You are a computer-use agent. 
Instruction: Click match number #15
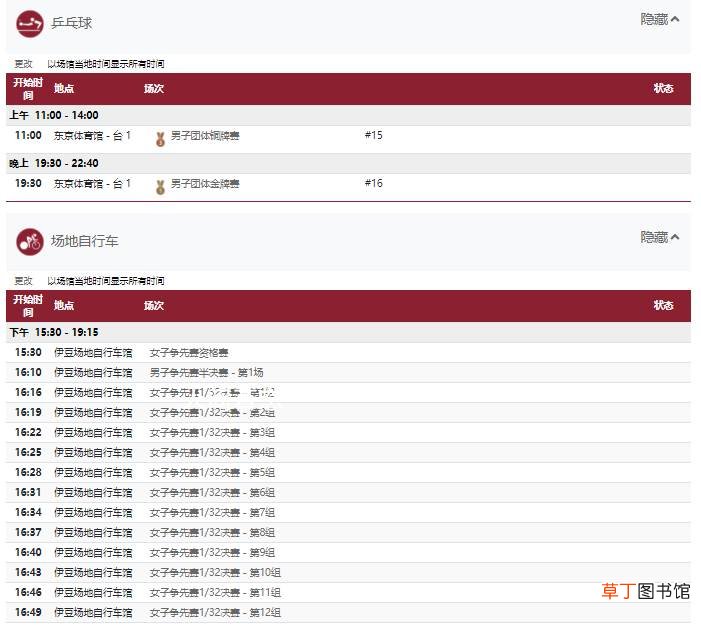(374, 135)
